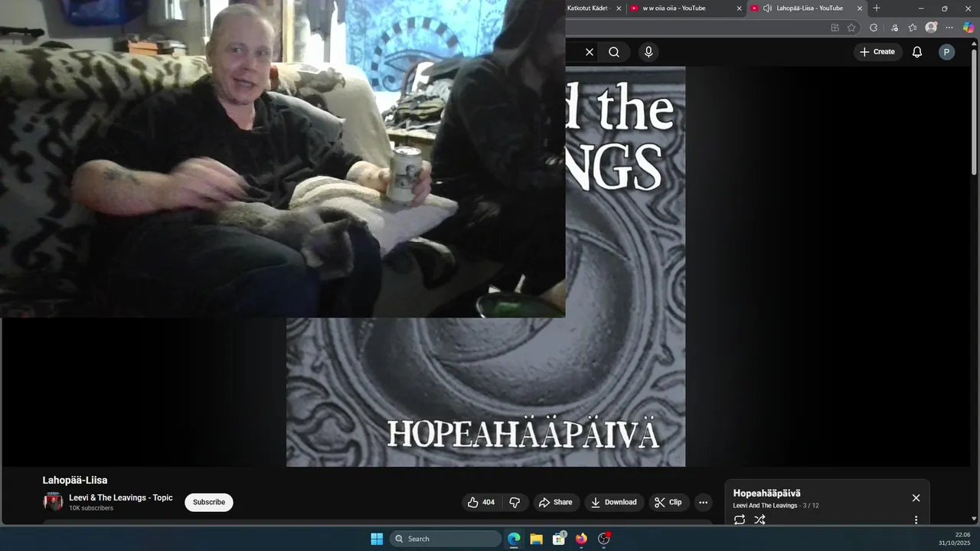The height and width of the screenshot is (551, 980).
Task: Clear the YouTube search box with X
Action: point(590,52)
